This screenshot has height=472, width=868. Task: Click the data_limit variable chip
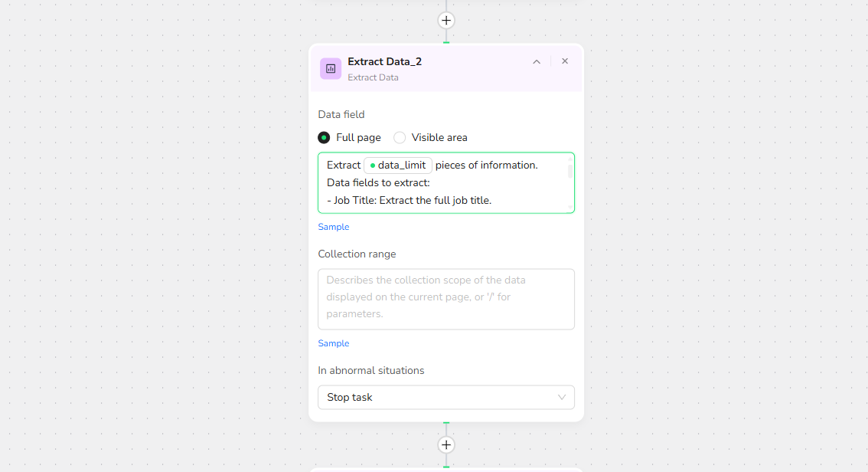(x=398, y=166)
